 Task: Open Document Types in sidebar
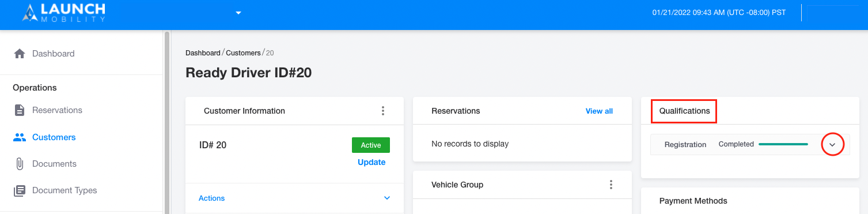tap(65, 190)
